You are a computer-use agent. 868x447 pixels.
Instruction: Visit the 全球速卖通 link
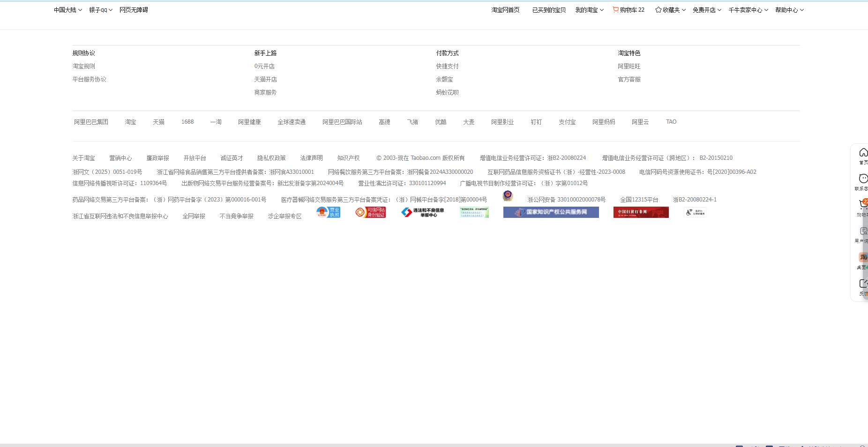(292, 122)
